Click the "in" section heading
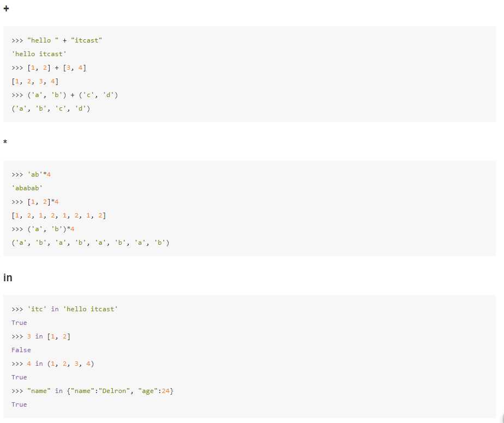The height and width of the screenshot is (423, 504). (8, 277)
